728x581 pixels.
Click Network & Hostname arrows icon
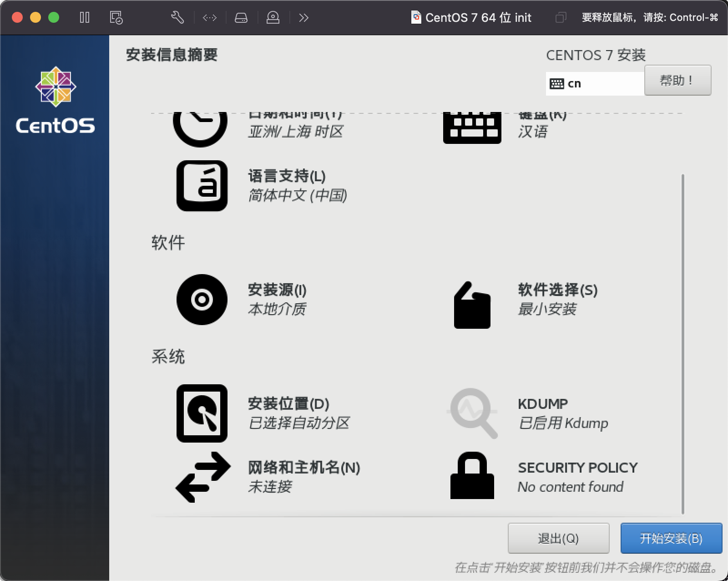tap(203, 477)
